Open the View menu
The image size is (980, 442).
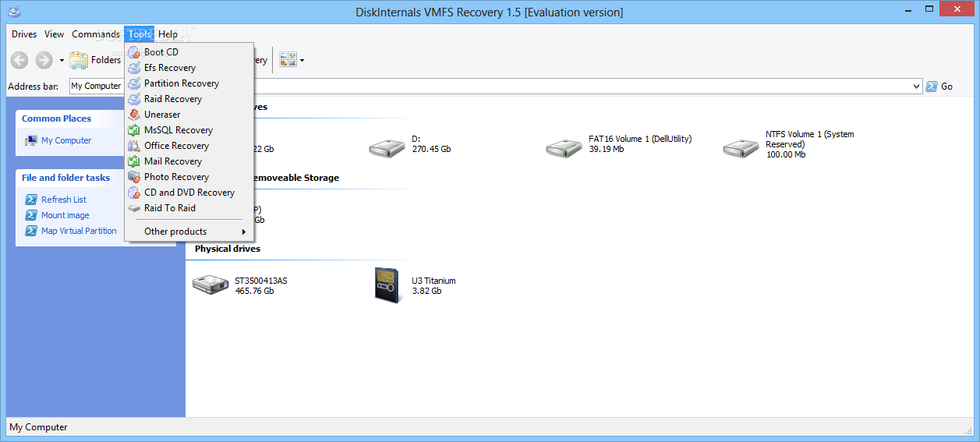pyautogui.click(x=55, y=34)
